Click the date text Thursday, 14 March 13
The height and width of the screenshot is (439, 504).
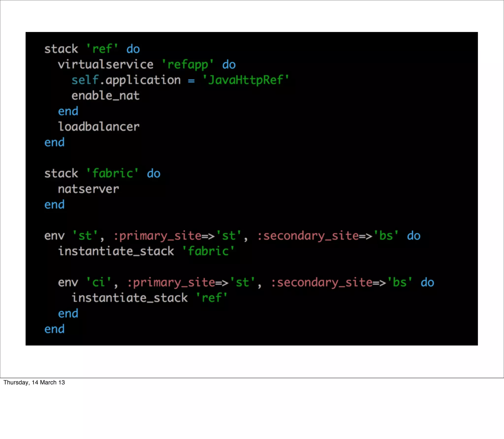point(34,382)
